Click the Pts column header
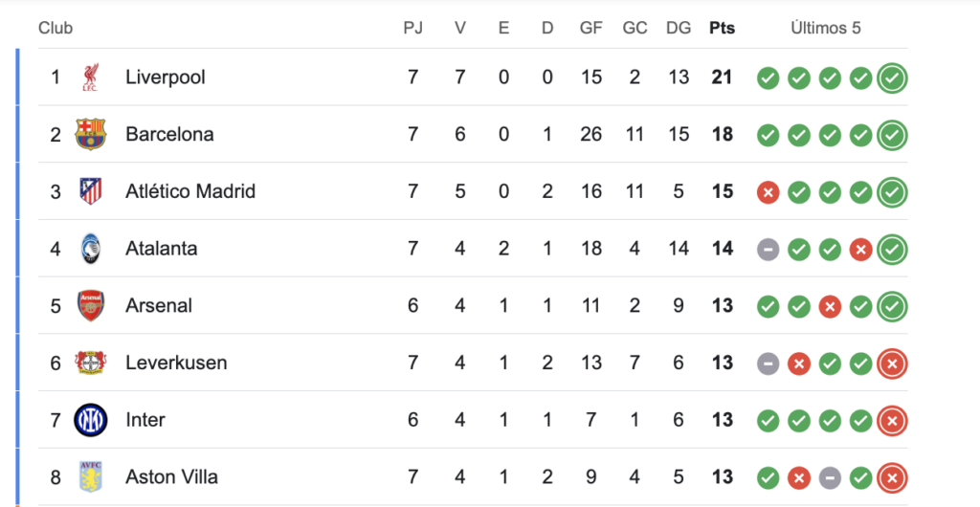The image size is (980, 507). click(x=723, y=28)
